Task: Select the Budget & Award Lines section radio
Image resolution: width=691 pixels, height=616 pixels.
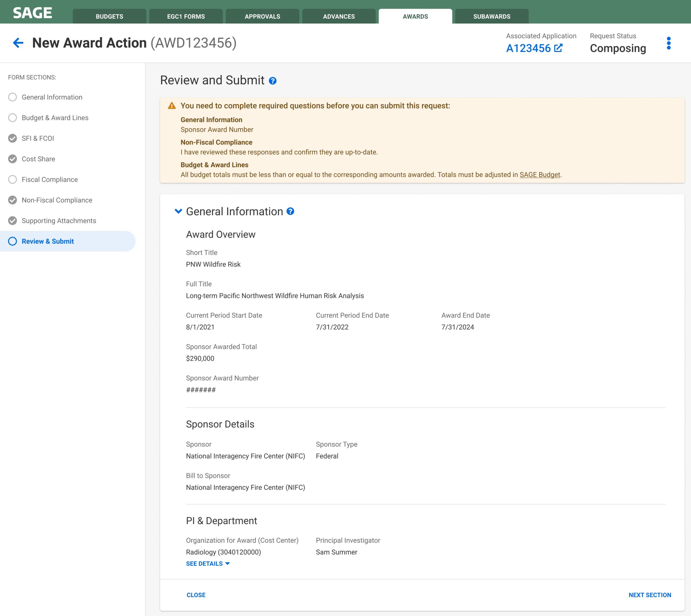Action: click(x=12, y=117)
